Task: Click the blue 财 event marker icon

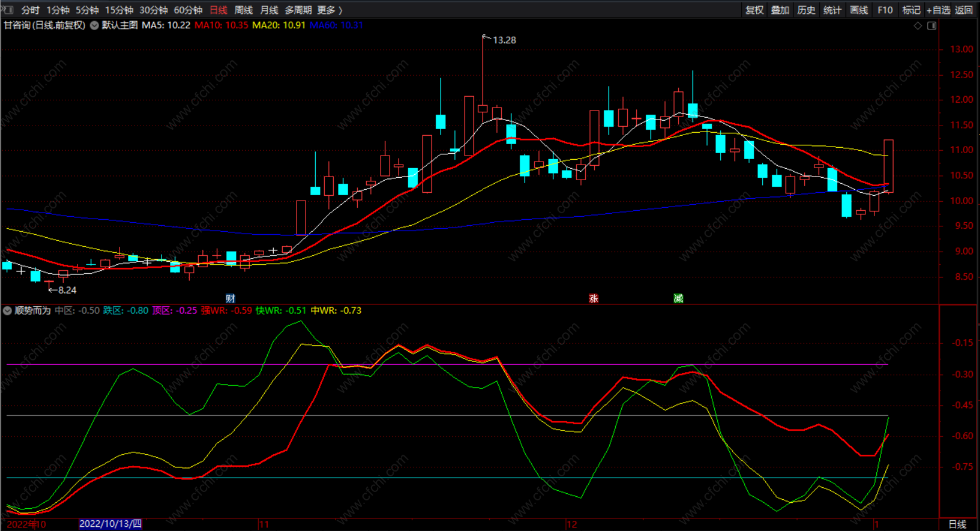Action: (230, 299)
